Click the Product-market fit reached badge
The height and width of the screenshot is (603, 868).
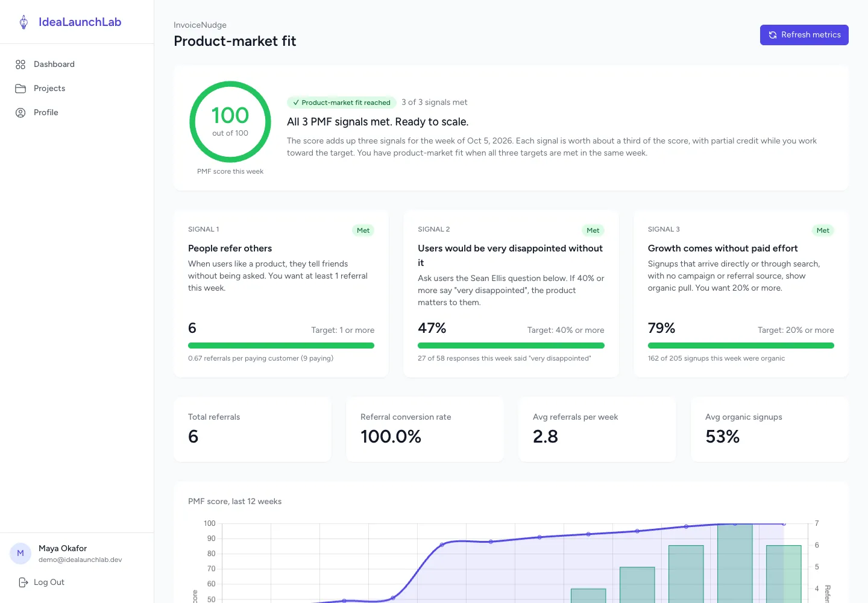[342, 103]
